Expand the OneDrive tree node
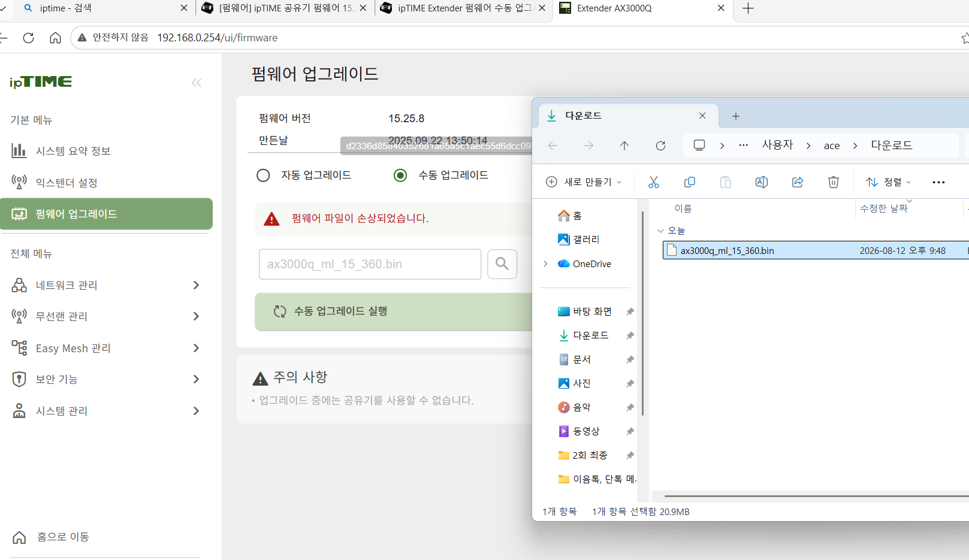Image resolution: width=969 pixels, height=560 pixels. tap(545, 264)
